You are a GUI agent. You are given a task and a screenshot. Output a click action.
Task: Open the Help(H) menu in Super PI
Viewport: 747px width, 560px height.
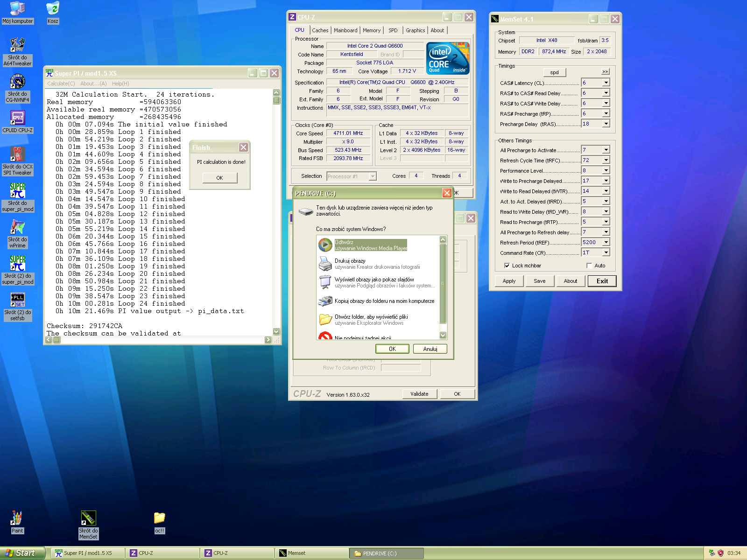click(x=120, y=84)
